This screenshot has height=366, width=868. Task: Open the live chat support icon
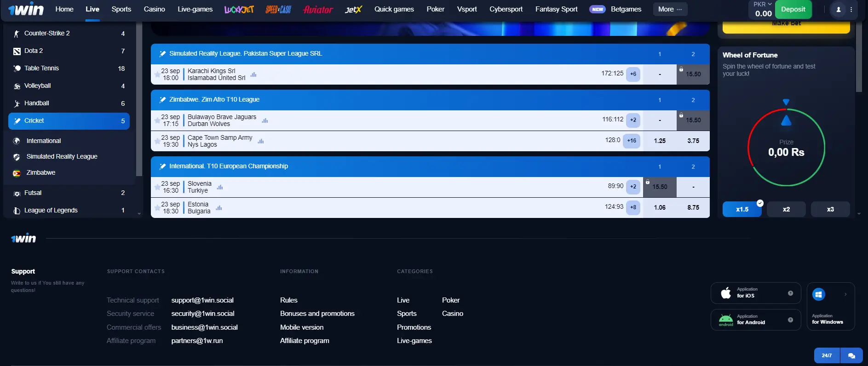851,355
